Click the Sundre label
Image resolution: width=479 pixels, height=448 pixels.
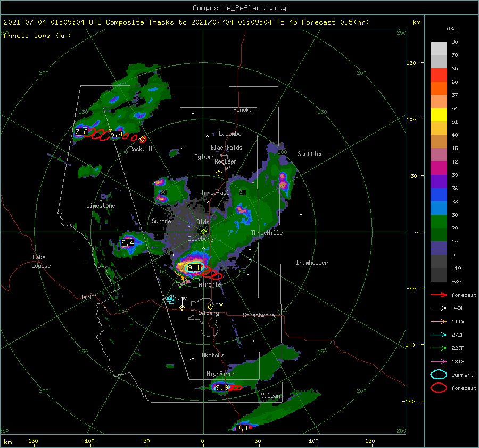(161, 221)
